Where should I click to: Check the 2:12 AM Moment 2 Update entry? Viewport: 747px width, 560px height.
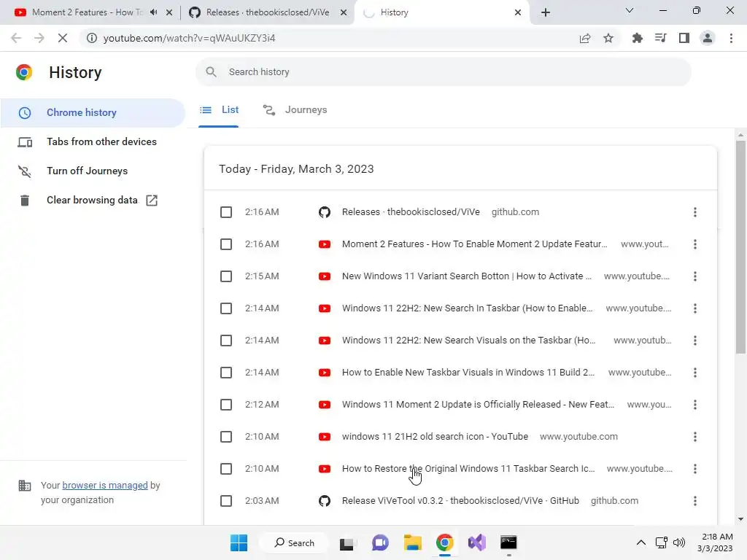pyautogui.click(x=226, y=405)
